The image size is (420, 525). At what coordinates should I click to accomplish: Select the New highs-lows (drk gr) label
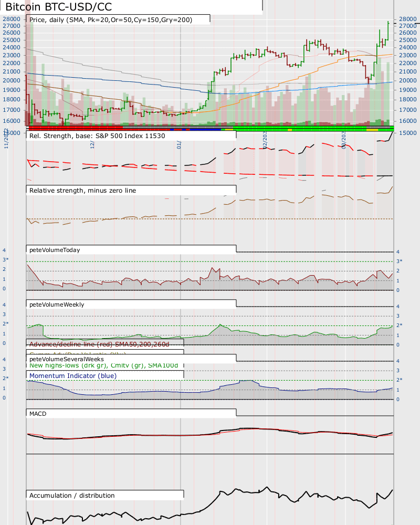(103, 365)
